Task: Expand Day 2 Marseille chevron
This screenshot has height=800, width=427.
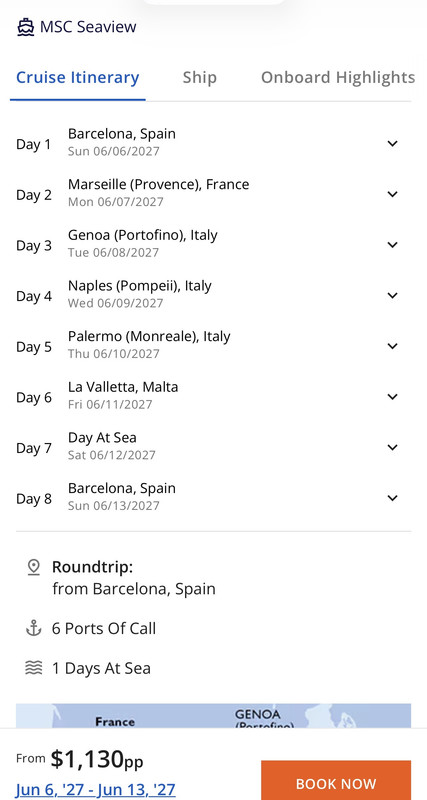Action: (x=392, y=194)
